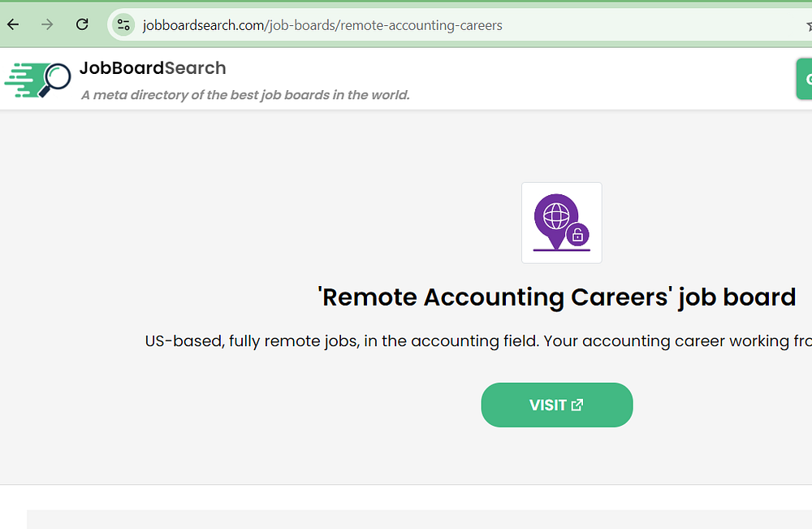Click the 'remote-accounting-careers' path in the URL
Screen dimensions: 812x529
click(421, 25)
